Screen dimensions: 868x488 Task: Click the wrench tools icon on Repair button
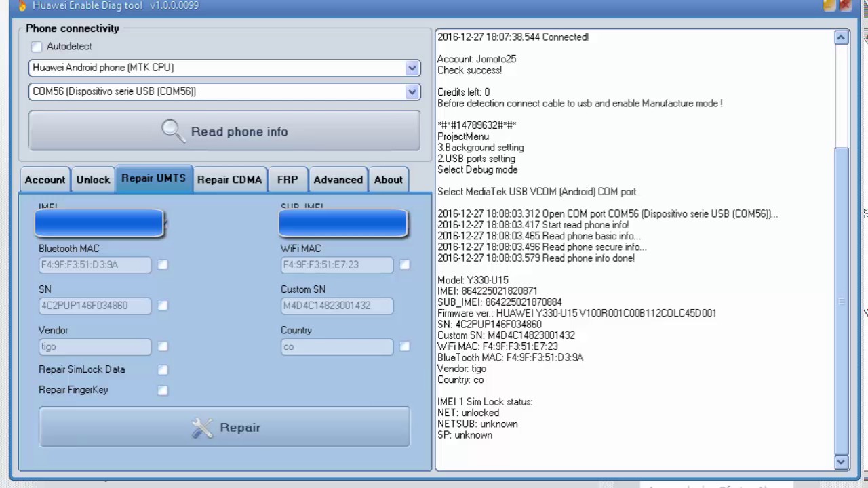click(x=202, y=428)
